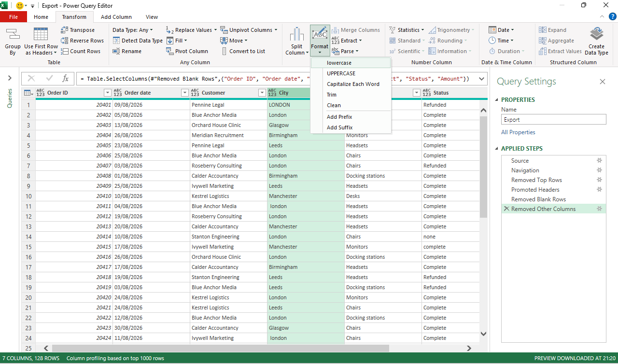The height and width of the screenshot is (364, 618).
Task: Choose Capitalize Each Word
Action: [351, 84]
